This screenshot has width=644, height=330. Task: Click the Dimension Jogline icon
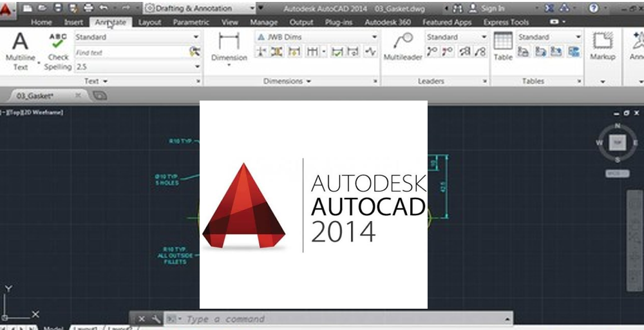[x=371, y=52]
